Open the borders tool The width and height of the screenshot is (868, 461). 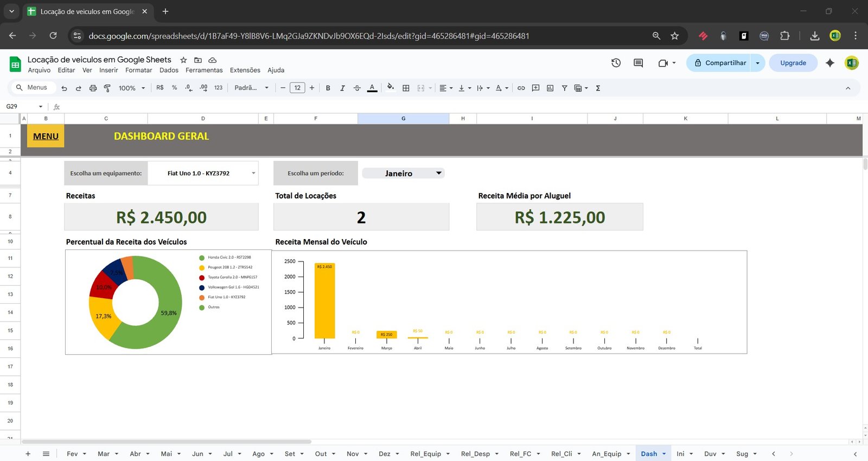click(x=406, y=88)
